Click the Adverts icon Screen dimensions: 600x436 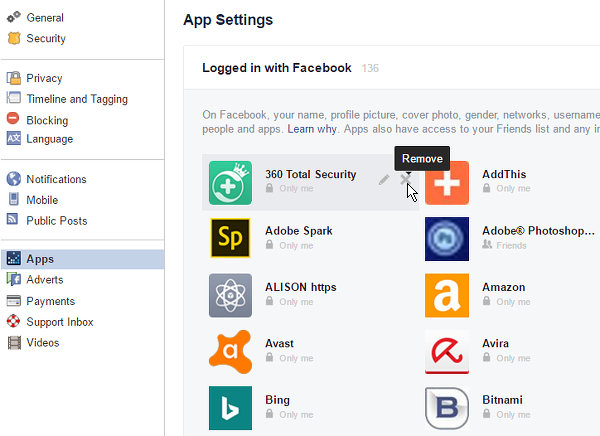[x=14, y=279]
